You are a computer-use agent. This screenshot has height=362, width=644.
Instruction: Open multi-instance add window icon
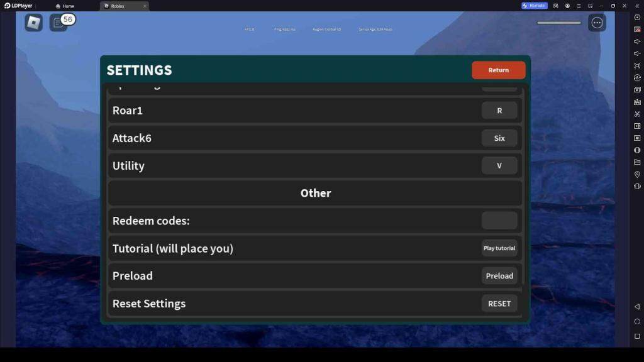click(637, 89)
